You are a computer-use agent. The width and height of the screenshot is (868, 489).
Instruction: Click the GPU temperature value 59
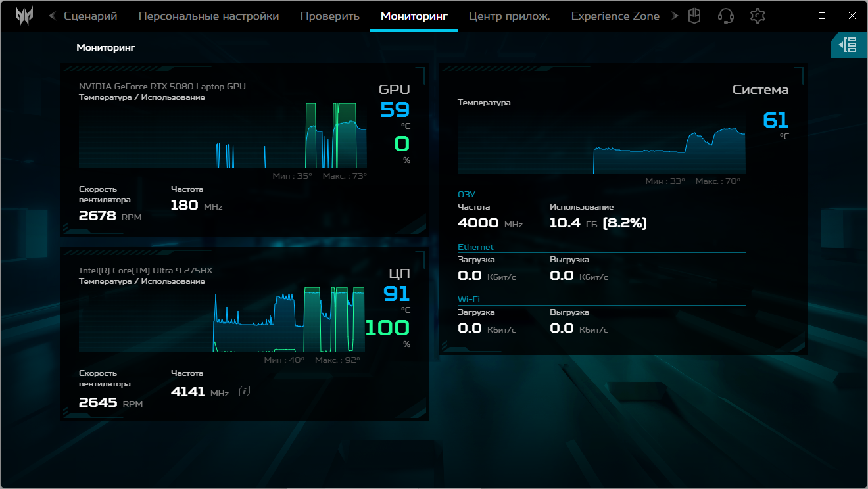tap(395, 109)
